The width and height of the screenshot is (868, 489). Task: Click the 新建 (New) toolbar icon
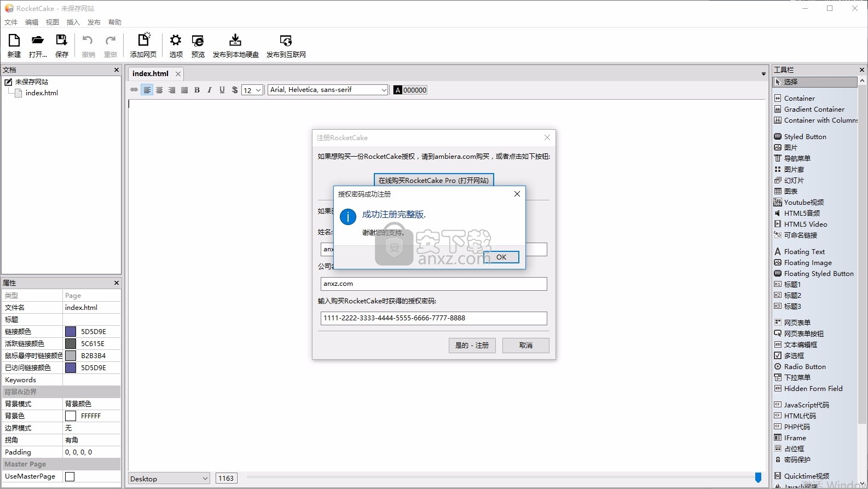coord(14,41)
